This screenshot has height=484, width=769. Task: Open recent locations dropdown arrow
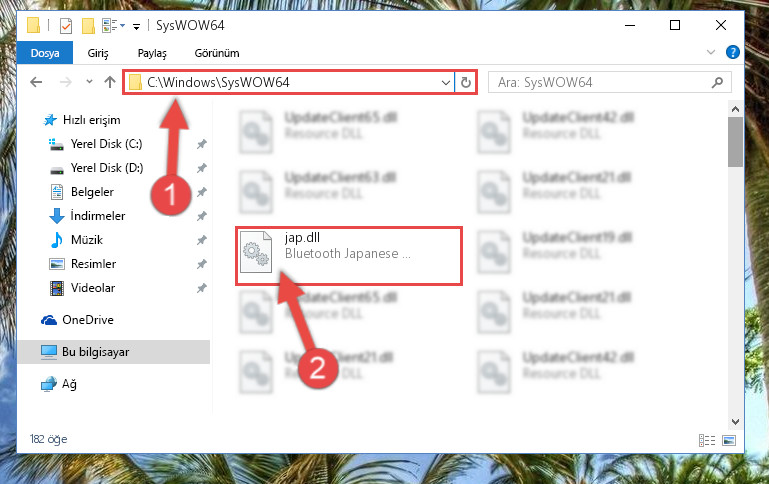[x=89, y=81]
